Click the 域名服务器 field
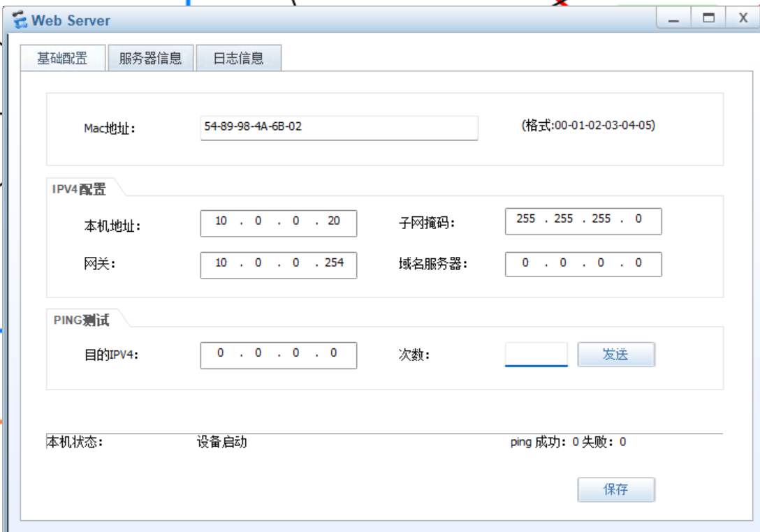 point(583,264)
